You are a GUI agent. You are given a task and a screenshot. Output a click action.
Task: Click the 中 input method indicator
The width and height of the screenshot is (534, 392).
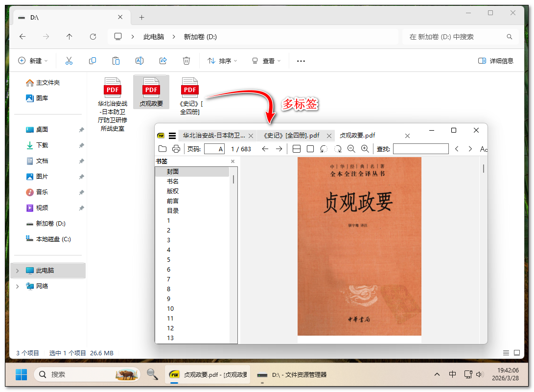pos(452,374)
